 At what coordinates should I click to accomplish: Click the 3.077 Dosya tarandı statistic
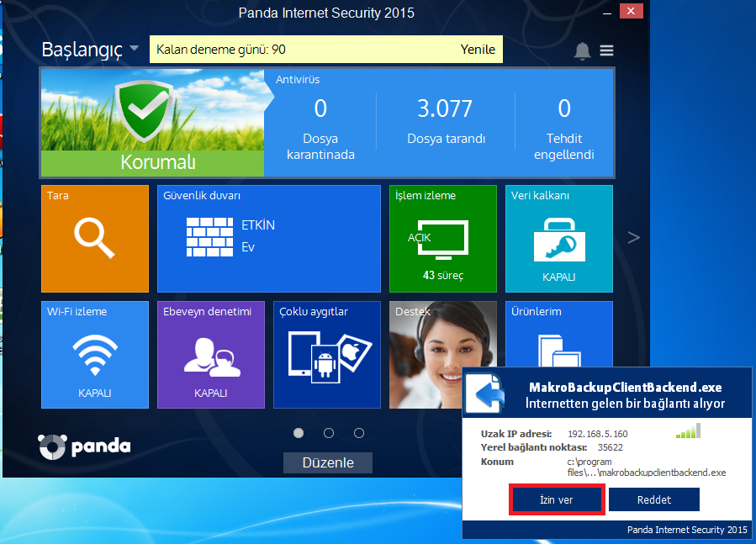point(446,120)
